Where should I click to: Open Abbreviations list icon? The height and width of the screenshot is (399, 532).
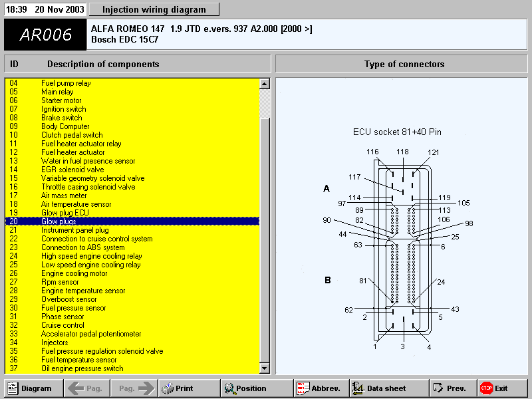(x=303, y=388)
